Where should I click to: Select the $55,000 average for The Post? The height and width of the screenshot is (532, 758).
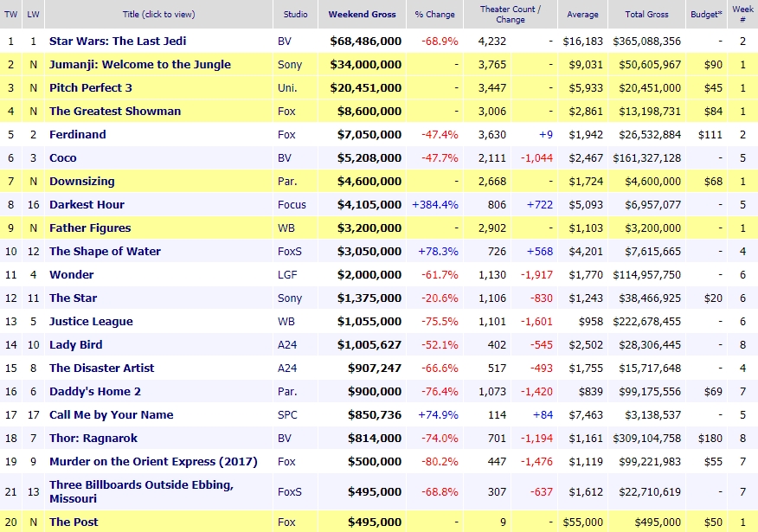[583, 522]
